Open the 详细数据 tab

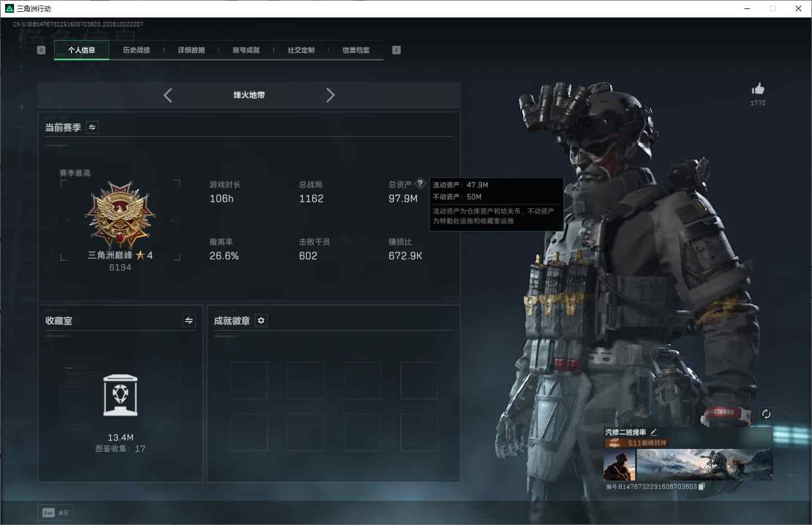coord(191,50)
